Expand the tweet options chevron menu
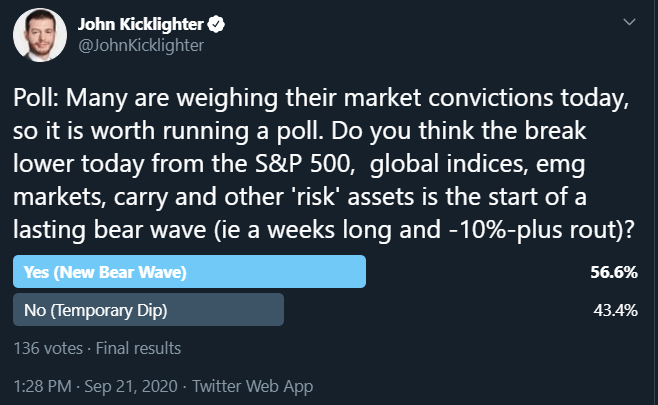Viewport: 658px width, 405px height. tap(628, 21)
